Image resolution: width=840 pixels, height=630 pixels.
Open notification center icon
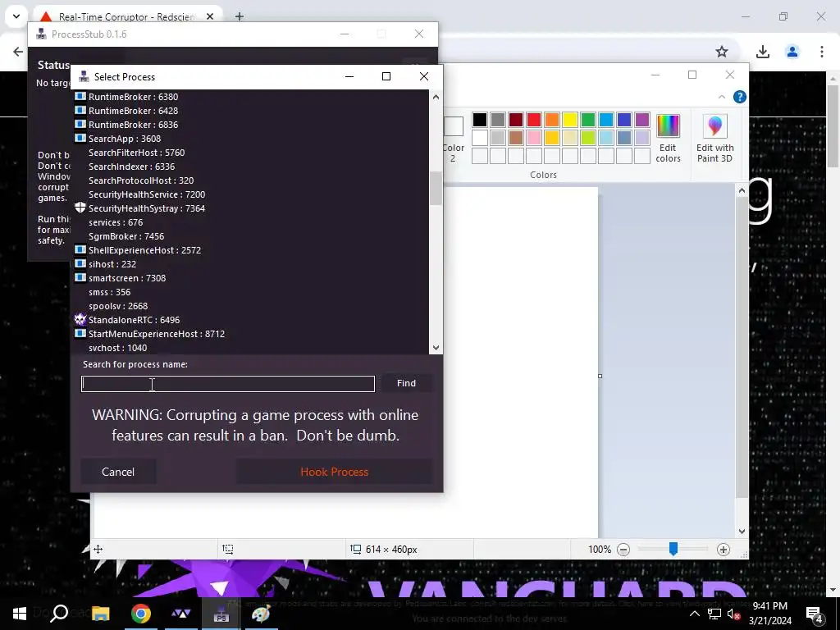coord(815,615)
